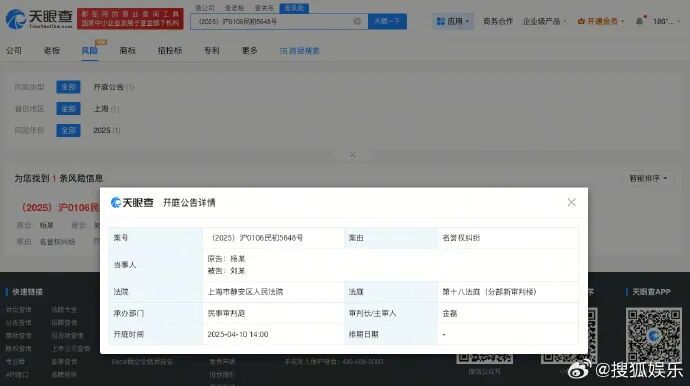Click 上海市静安区人民法院 in the dialog
Viewport: 690px width, 386px height.
(x=246, y=292)
